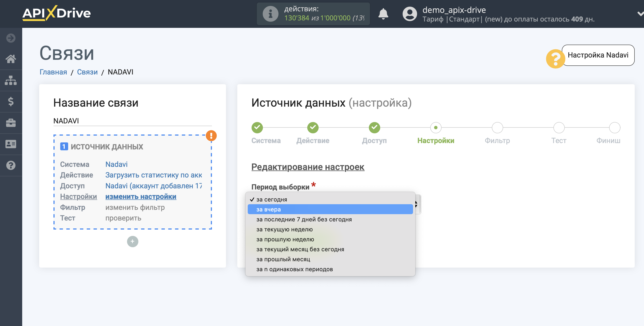The height and width of the screenshot is (326, 644).
Task: Click изменить фильтр text
Action: click(x=135, y=207)
